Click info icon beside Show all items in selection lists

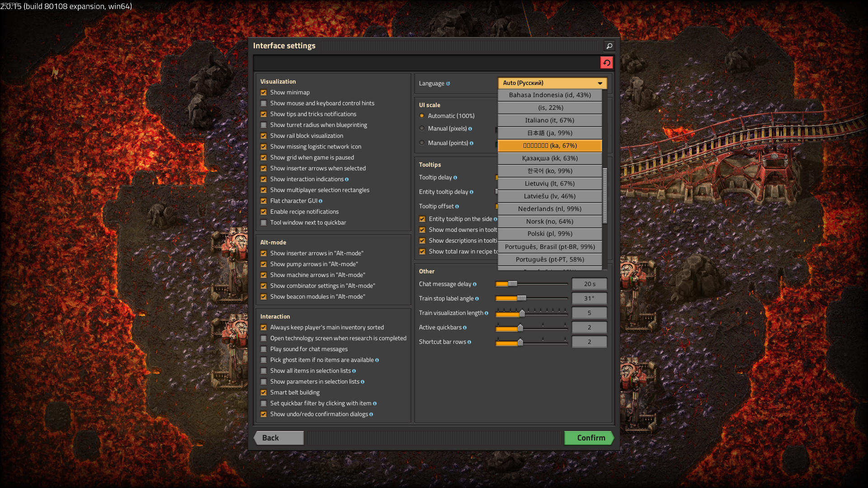click(x=354, y=371)
